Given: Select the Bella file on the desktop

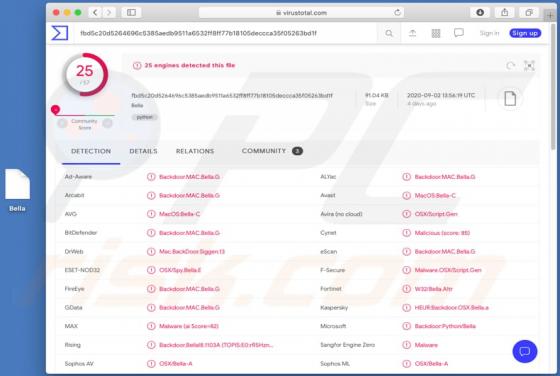Looking at the screenshot, I should pyautogui.click(x=17, y=191).
